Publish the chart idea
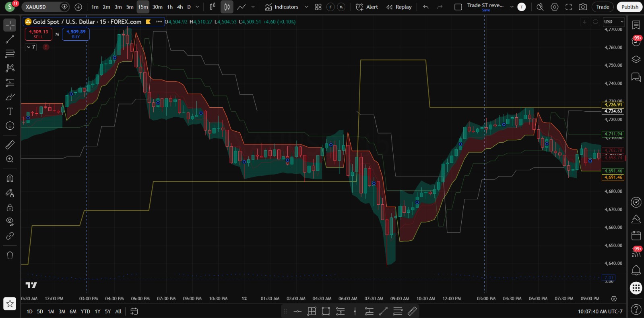 pos(630,7)
